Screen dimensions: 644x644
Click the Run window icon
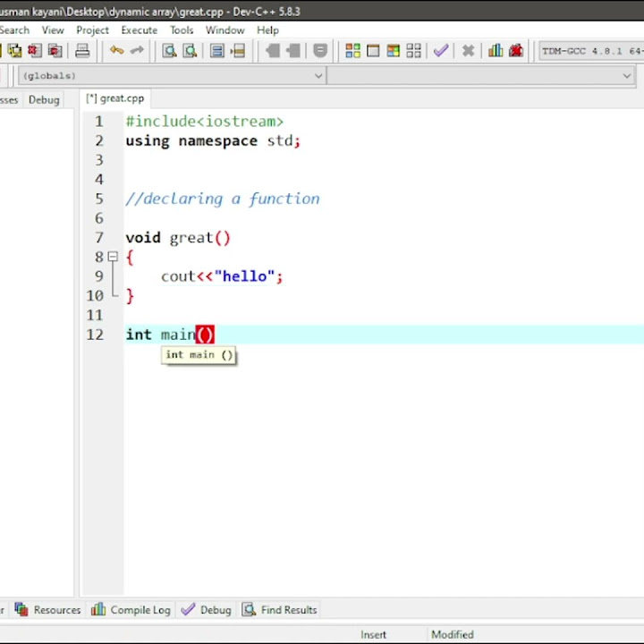coord(373,51)
